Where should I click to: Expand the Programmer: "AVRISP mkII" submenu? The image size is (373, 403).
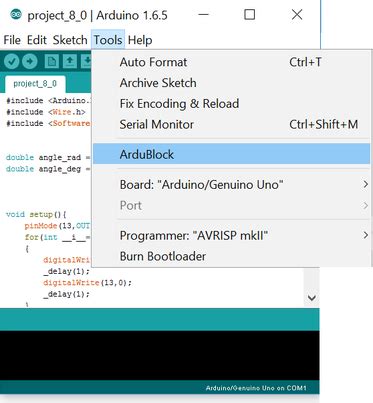point(232,236)
